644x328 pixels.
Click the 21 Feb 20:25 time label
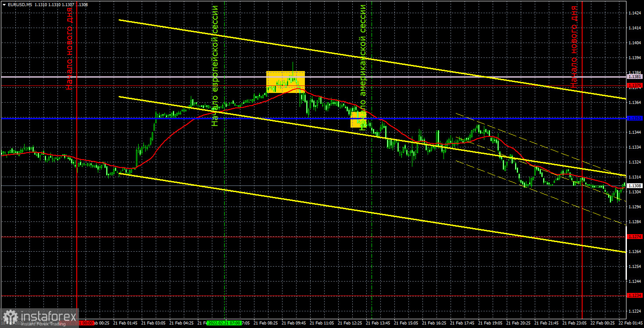click(519, 323)
